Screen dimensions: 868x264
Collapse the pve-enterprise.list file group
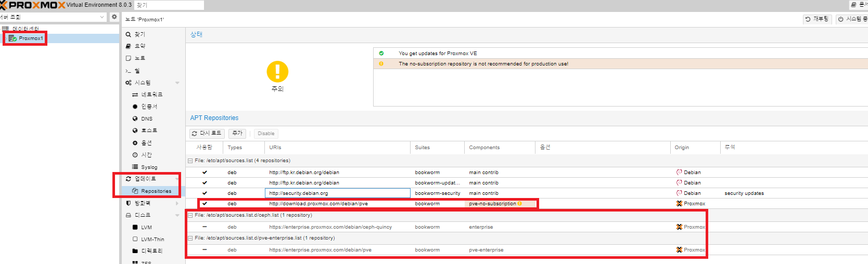point(190,238)
